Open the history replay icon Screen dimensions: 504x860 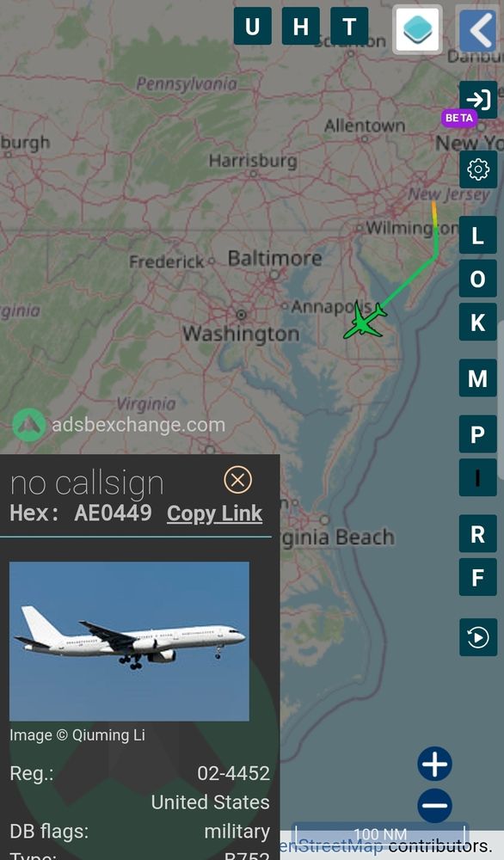pyautogui.click(x=478, y=637)
